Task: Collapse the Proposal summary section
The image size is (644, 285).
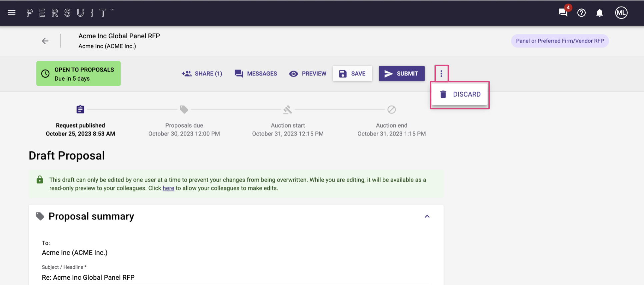Action: pyautogui.click(x=427, y=216)
